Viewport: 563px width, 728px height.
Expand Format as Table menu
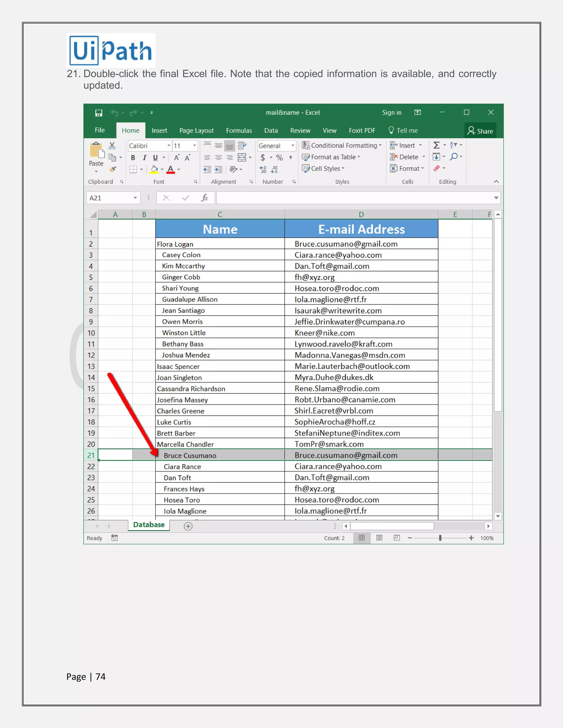(331, 157)
